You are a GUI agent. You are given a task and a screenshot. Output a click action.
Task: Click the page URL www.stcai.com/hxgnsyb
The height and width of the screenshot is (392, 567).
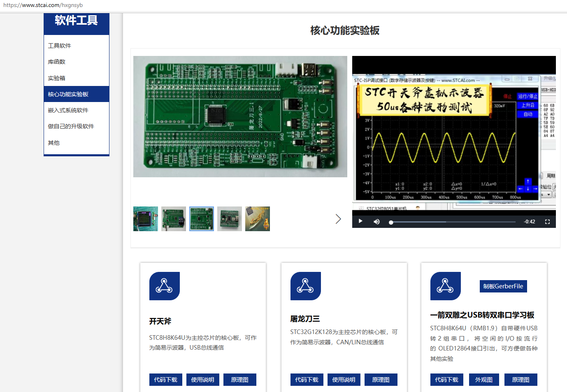(43, 5)
